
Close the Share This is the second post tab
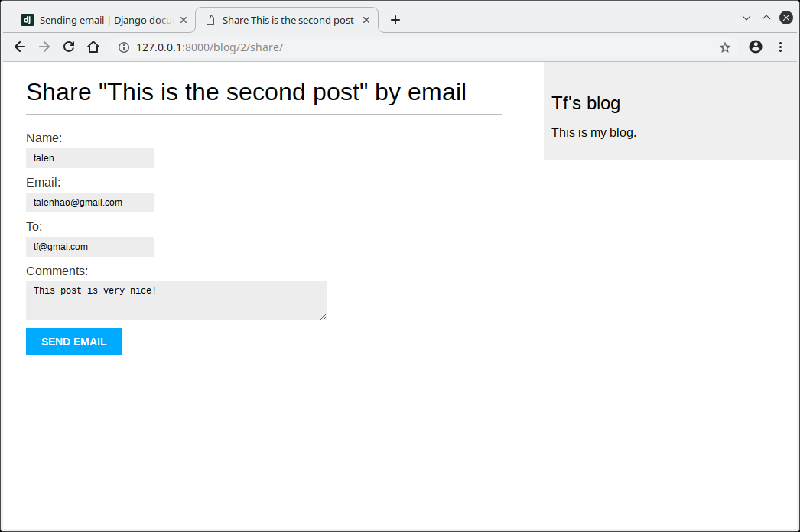(366, 20)
